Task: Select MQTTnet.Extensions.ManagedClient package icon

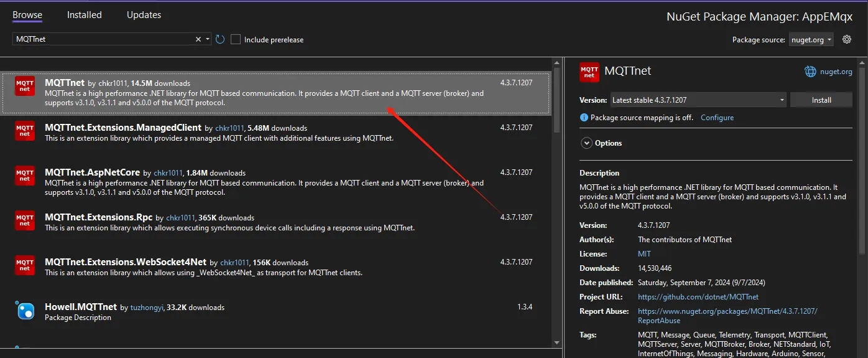Action: 25,130
